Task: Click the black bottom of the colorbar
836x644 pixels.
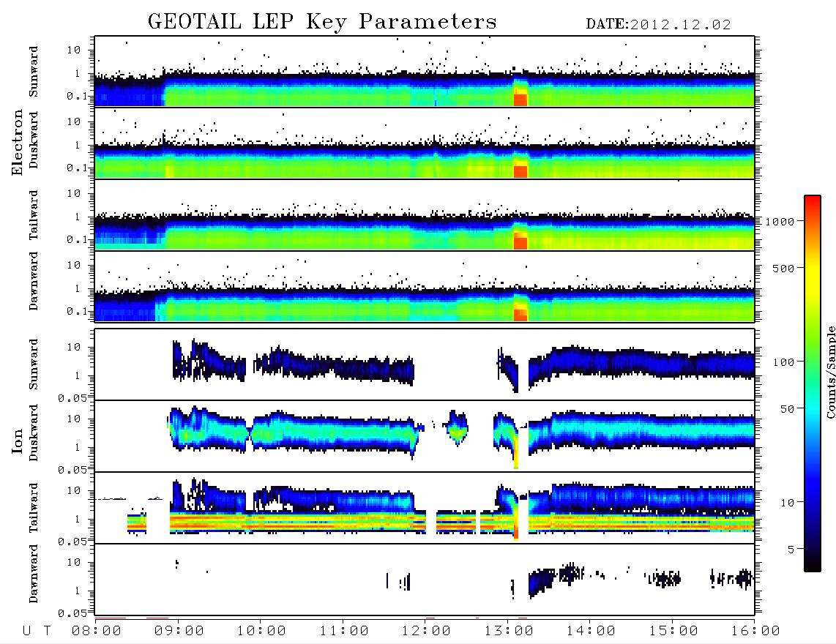Action: [x=812, y=565]
